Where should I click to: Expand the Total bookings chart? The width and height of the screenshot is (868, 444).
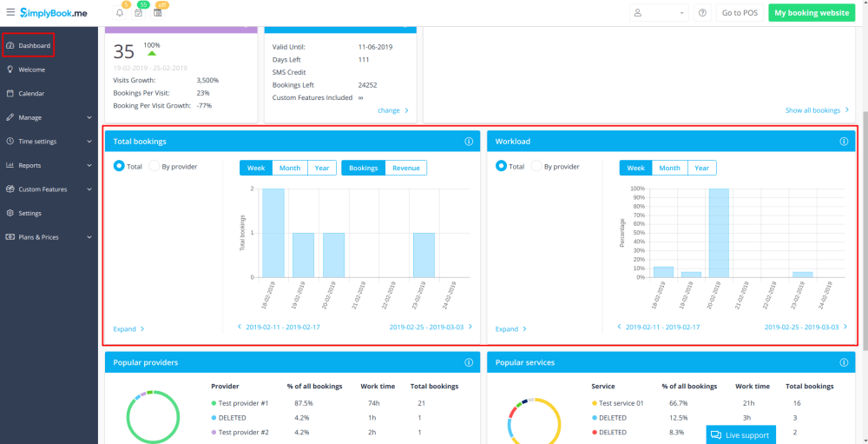[128, 328]
